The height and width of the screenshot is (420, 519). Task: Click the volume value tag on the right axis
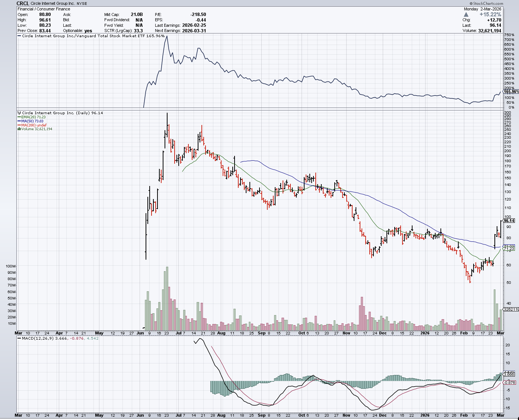tap(510, 309)
